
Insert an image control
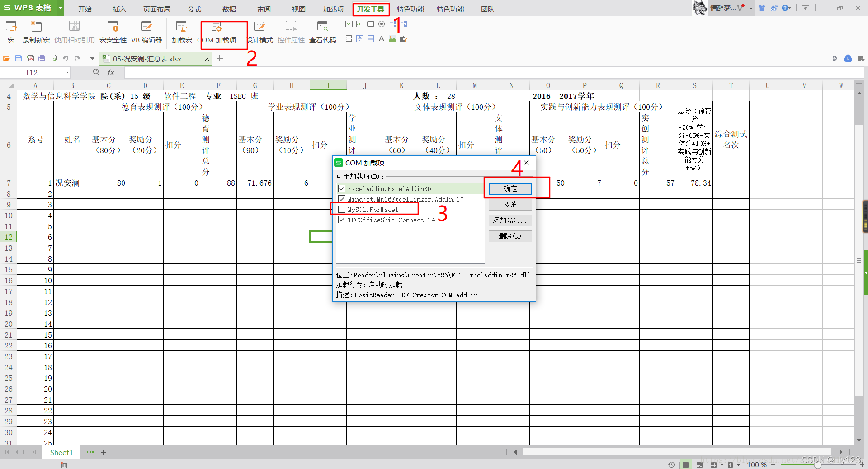coord(392,39)
